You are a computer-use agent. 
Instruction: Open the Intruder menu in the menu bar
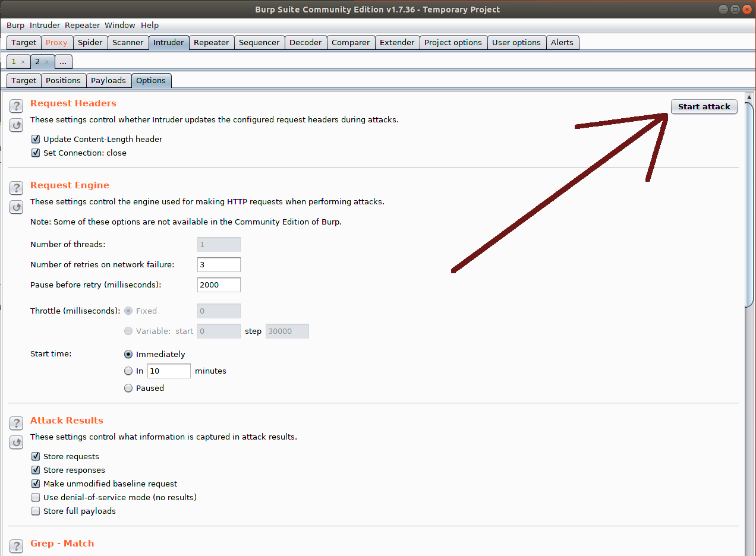coord(45,25)
